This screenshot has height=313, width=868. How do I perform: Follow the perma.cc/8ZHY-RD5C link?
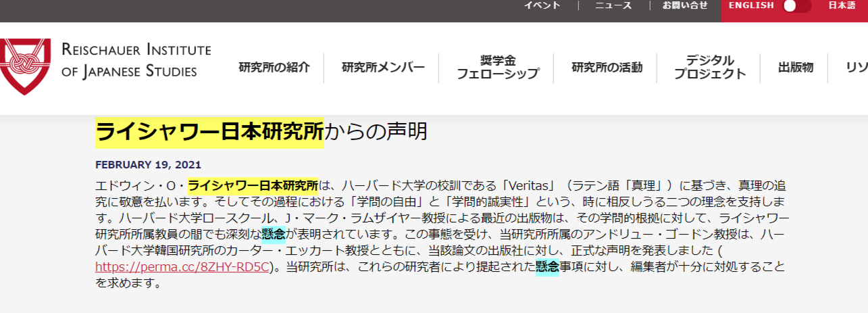(x=181, y=267)
